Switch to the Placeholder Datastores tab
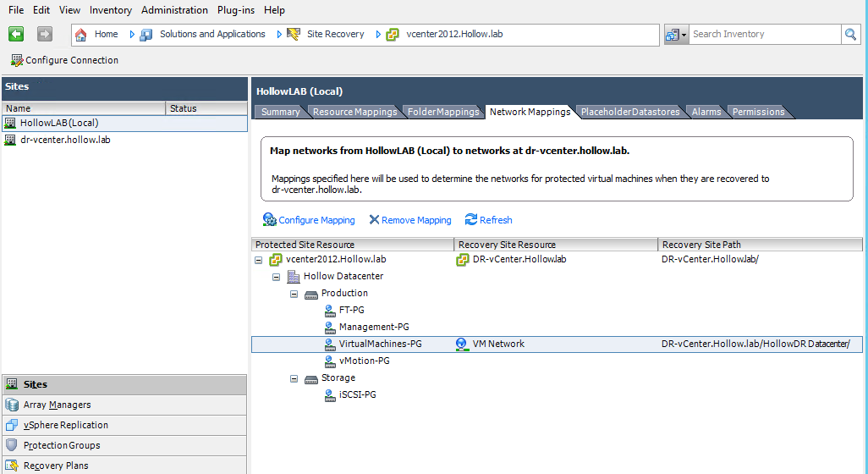Screen dimensions: 868x474 (629, 112)
